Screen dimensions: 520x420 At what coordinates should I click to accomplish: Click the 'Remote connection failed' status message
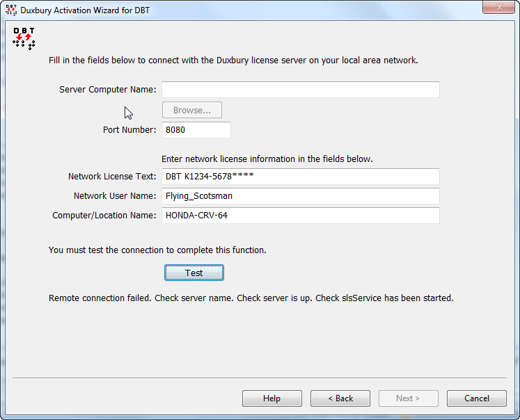[251, 298]
